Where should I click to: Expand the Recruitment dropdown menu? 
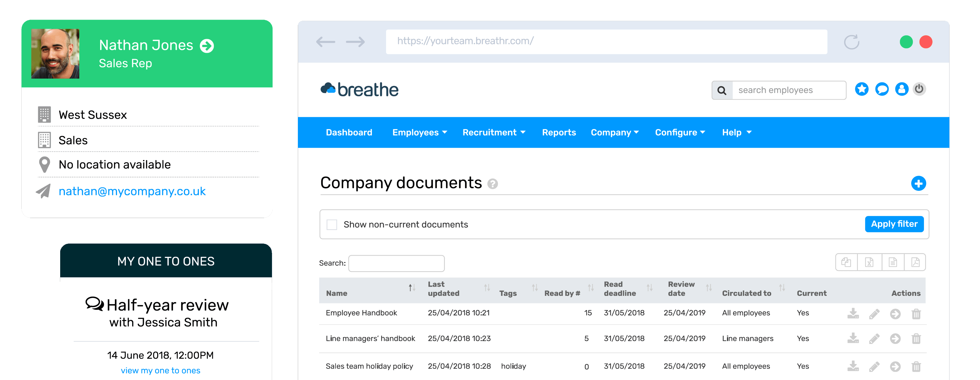point(494,133)
